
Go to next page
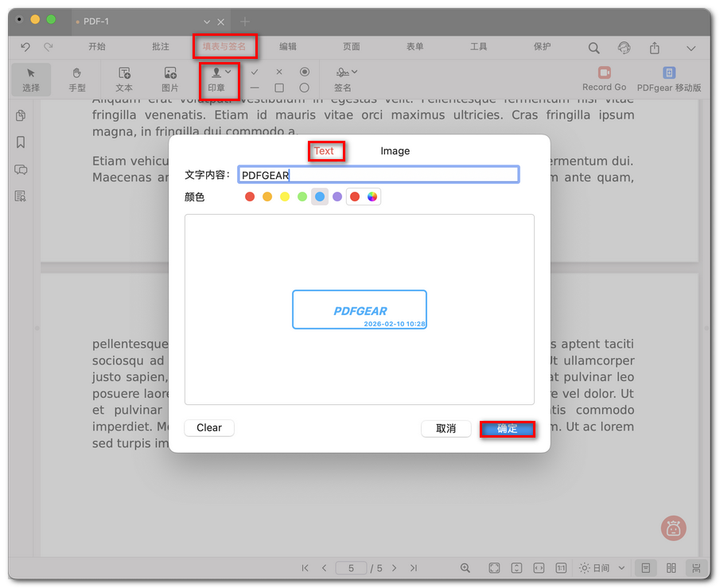pyautogui.click(x=394, y=568)
